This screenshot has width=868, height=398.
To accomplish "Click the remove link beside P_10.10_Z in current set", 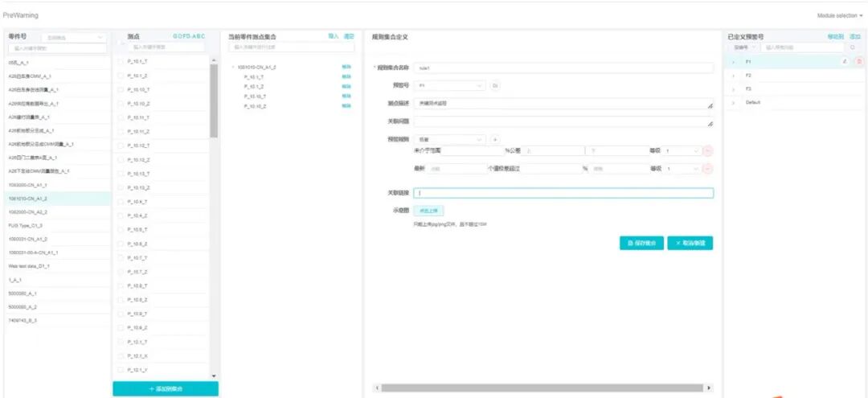I will (x=346, y=105).
